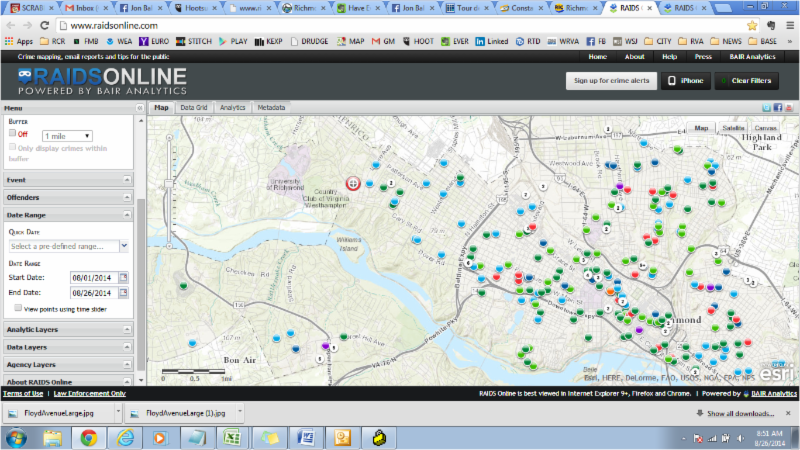This screenshot has height=450, width=800.
Task: Open the pre-defined date range dropdown
Action: [x=68, y=245]
